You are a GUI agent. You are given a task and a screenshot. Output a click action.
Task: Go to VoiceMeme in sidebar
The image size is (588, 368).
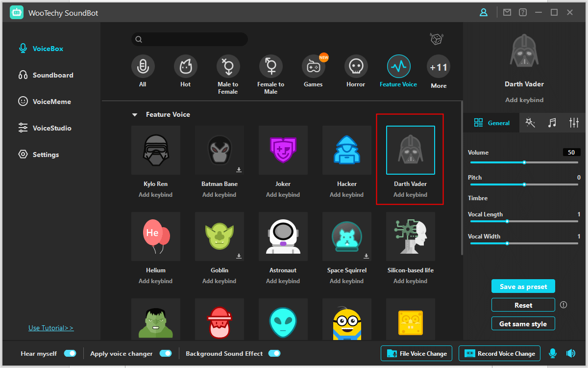tap(45, 102)
